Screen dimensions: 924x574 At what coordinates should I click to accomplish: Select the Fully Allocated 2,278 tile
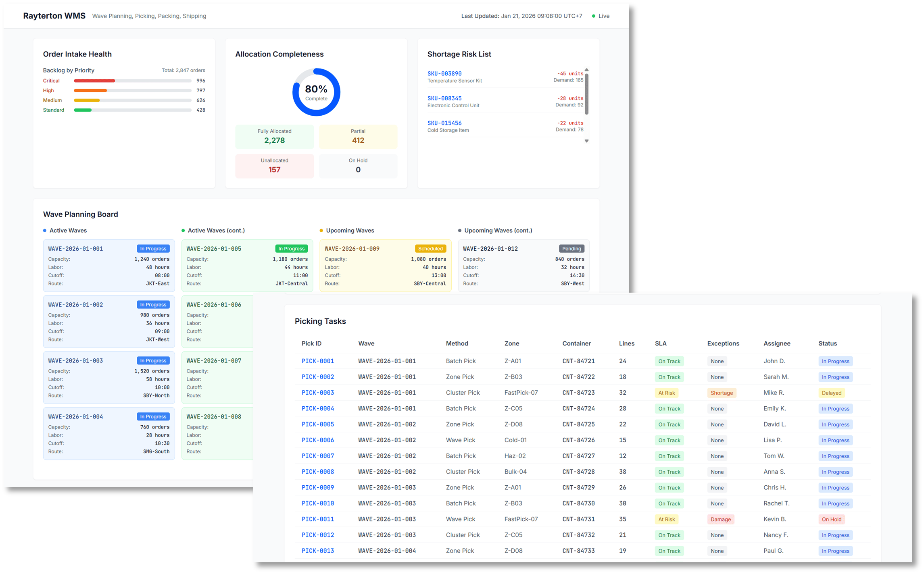coord(274,137)
